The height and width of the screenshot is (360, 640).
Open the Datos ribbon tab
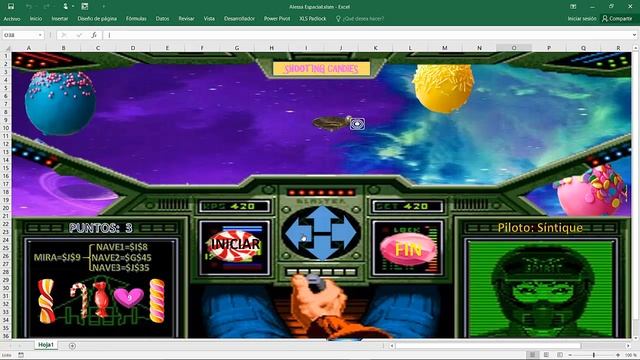(162, 19)
